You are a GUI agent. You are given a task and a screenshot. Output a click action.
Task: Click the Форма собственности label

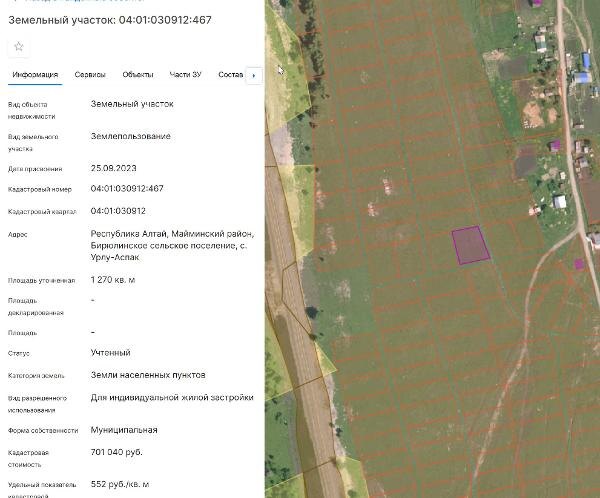[x=43, y=430]
